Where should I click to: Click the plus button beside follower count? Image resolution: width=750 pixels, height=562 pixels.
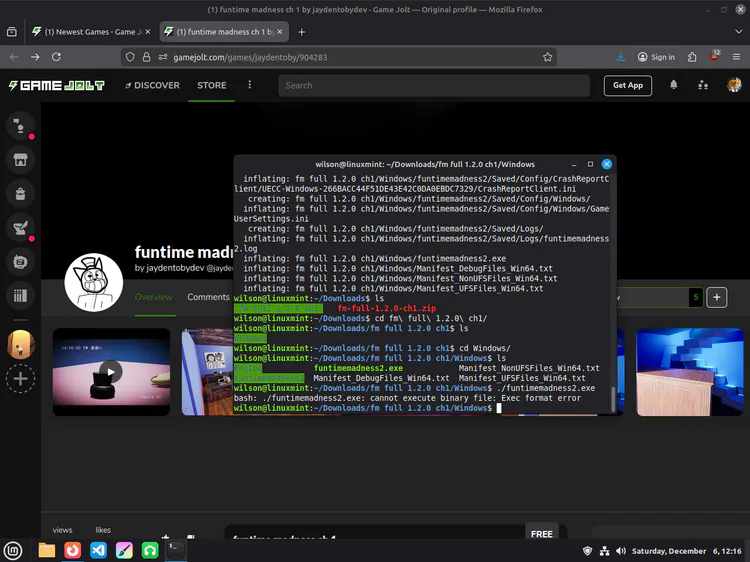[x=717, y=298]
